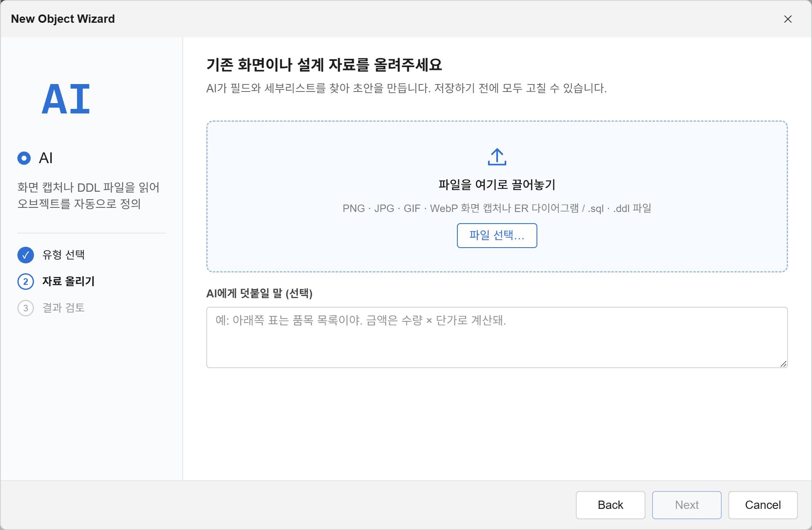Focus the AI에게 덧붙일 말 text area
The image size is (812, 530).
tap(497, 337)
